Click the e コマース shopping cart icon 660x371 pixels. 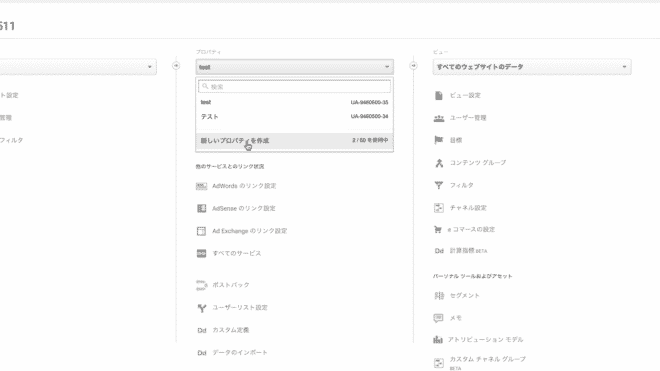pyautogui.click(x=438, y=230)
